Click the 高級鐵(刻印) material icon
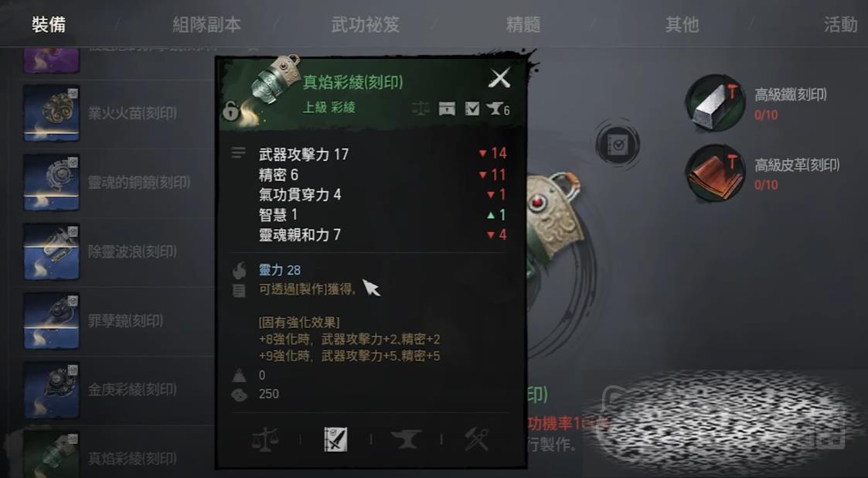 [x=715, y=103]
